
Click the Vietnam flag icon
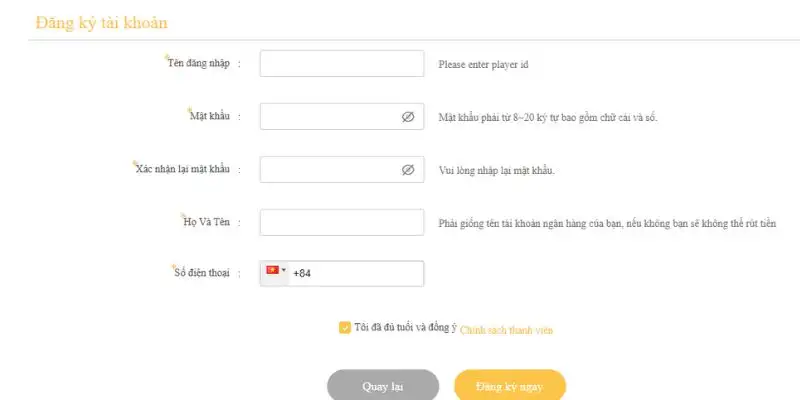(x=271, y=271)
